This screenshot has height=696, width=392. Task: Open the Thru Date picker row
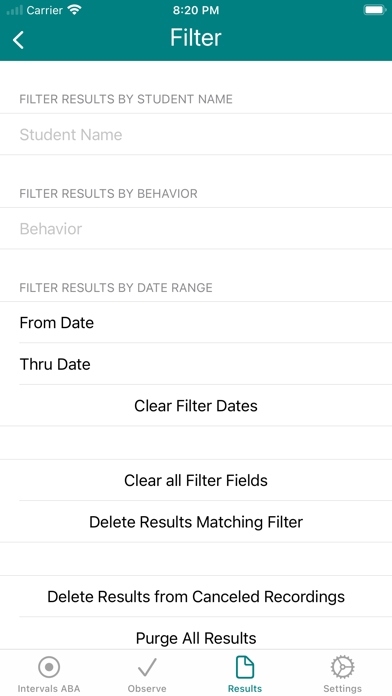(x=196, y=364)
